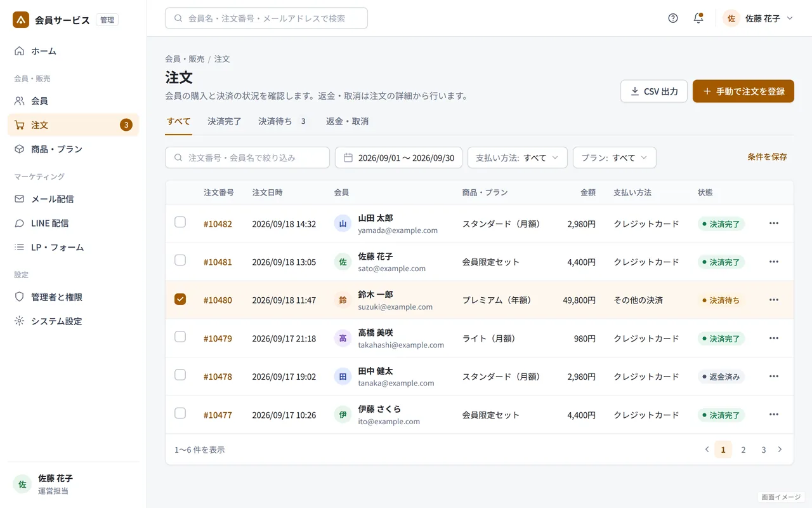Open メール配信 in the sidebar
This screenshot has height=508, width=812.
[x=73, y=199]
